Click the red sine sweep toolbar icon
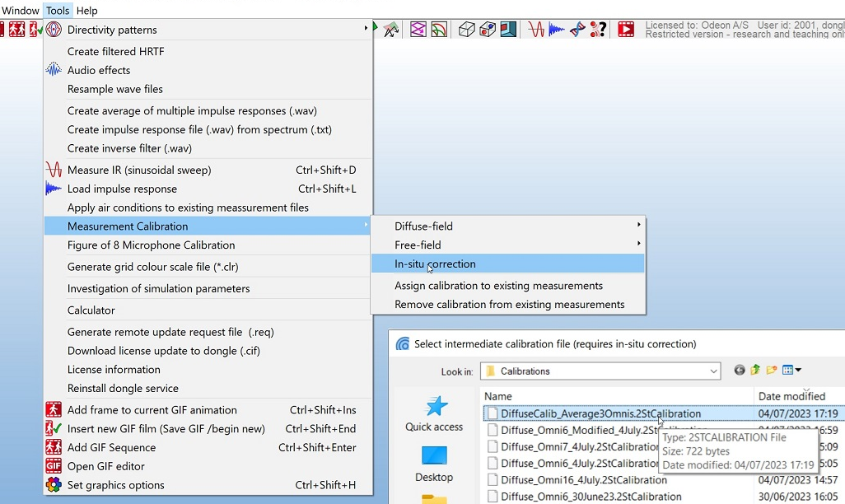 click(x=537, y=30)
